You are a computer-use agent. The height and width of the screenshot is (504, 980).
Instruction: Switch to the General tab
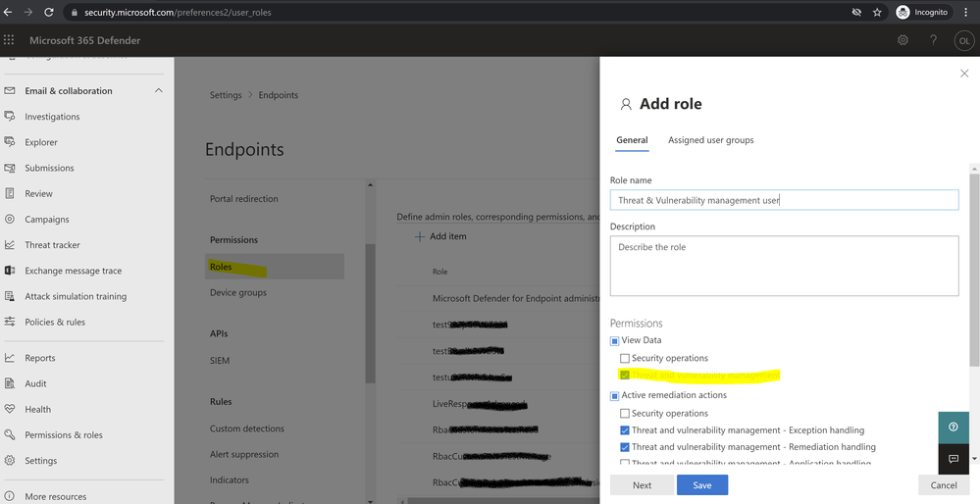tap(632, 140)
